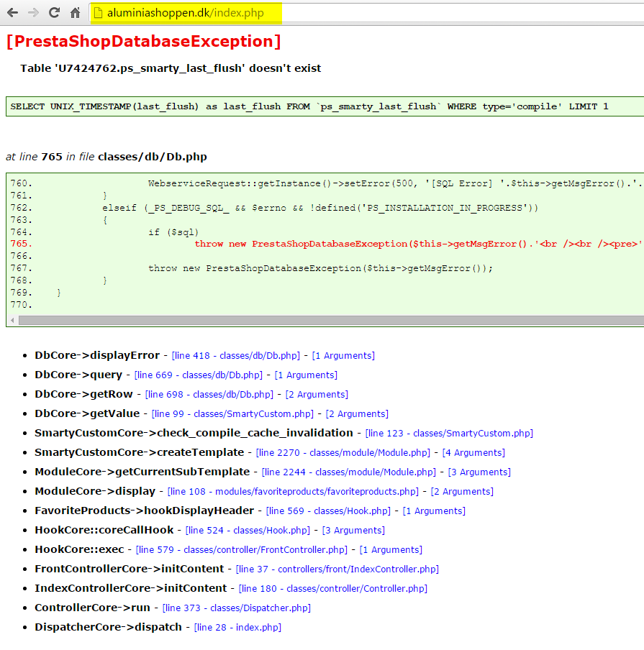
Task: Expand 2 Arguments for ModuleCore->display
Action: [x=462, y=492]
